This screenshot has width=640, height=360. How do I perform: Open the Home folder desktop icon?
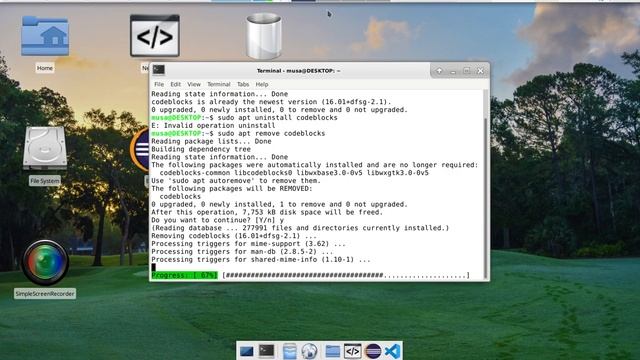click(x=45, y=36)
